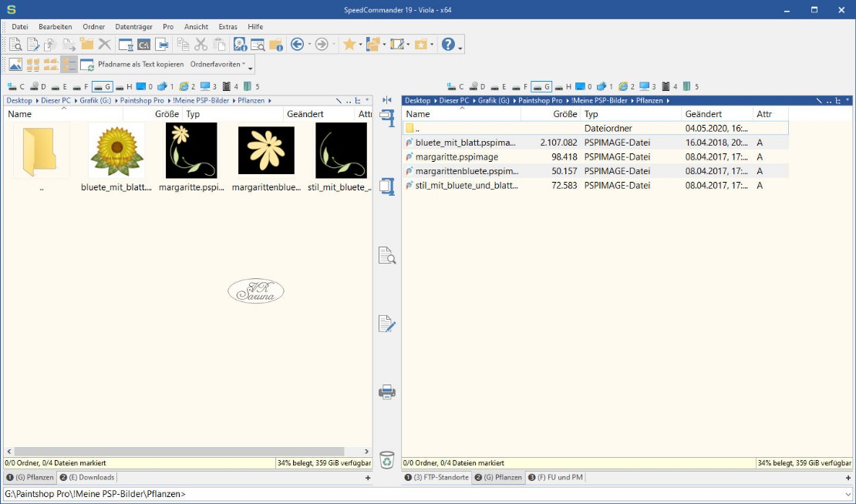
Task: Click the scissors cut icon
Action: (x=201, y=45)
